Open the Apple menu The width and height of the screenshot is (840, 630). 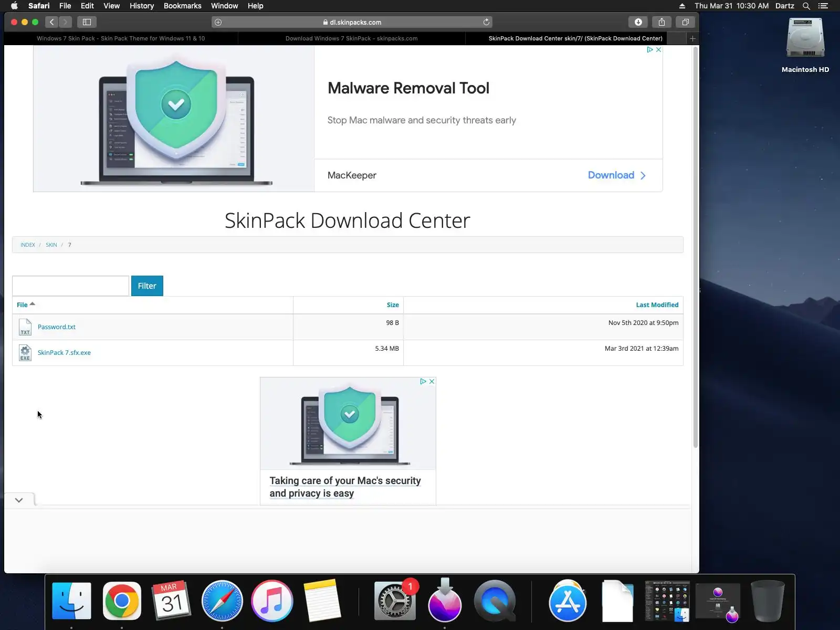(x=14, y=6)
